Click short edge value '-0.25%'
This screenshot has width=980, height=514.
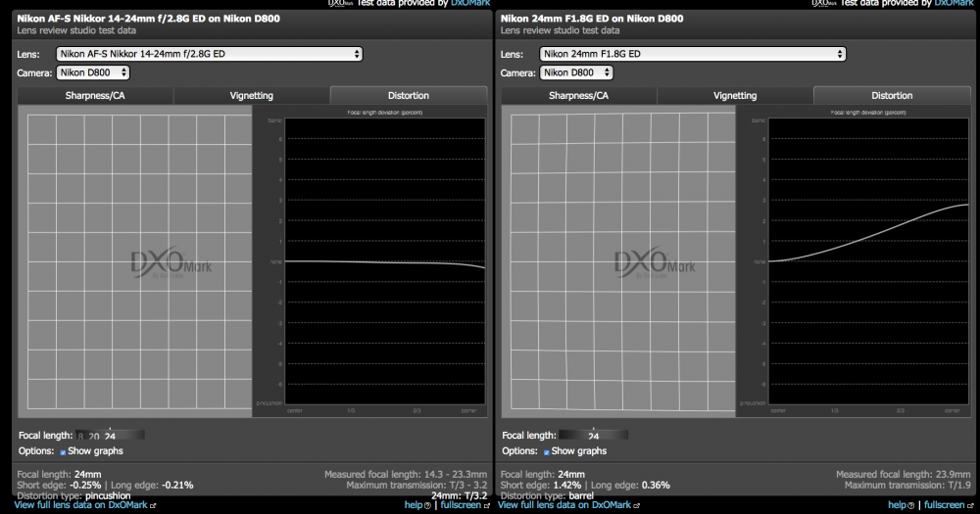[x=85, y=486]
